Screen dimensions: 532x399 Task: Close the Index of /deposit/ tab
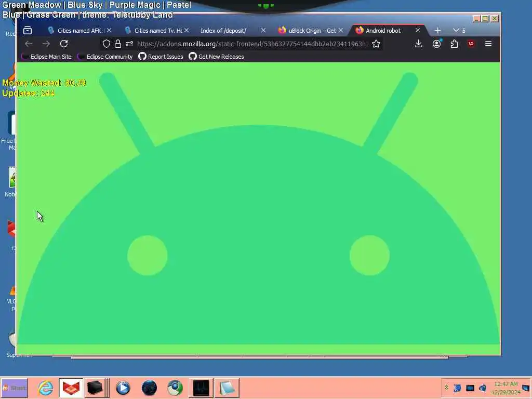pos(263,30)
